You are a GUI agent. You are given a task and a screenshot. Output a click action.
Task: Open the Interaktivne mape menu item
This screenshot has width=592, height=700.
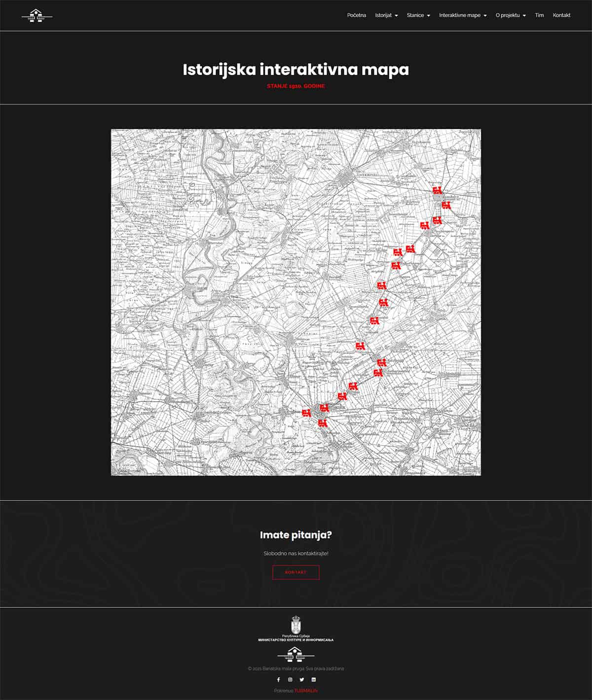pos(460,15)
